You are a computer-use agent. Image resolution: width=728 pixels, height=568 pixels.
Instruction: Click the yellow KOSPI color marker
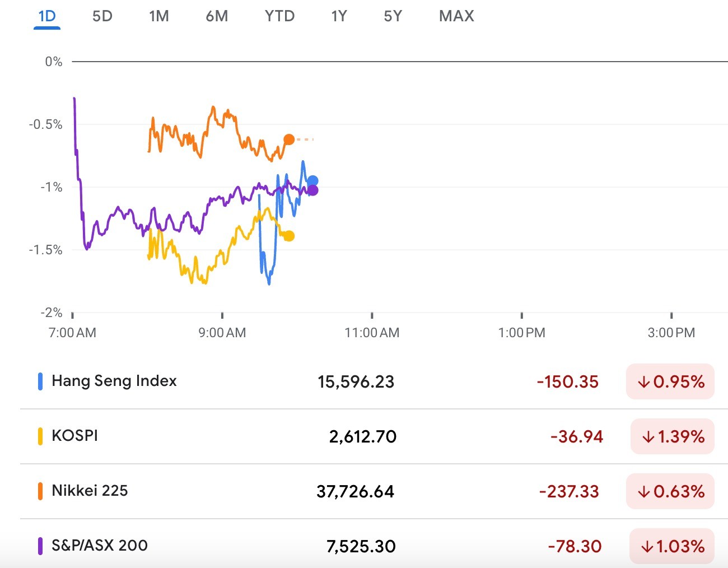click(x=40, y=436)
